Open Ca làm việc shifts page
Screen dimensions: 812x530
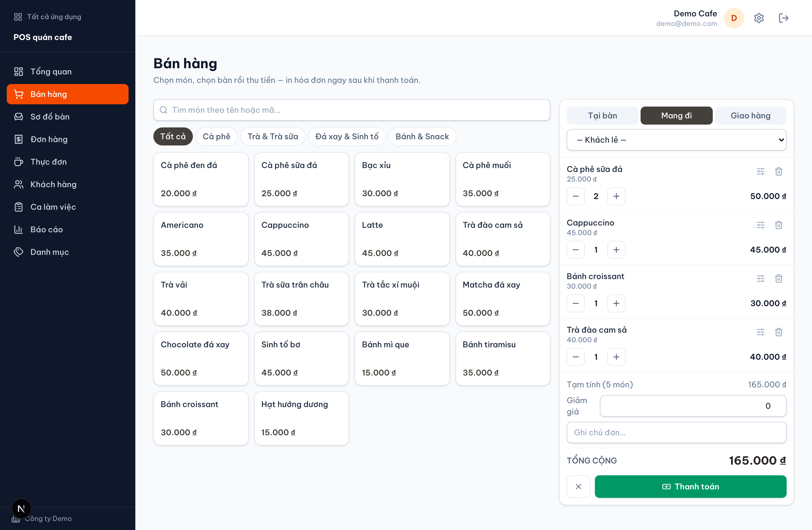68,207
